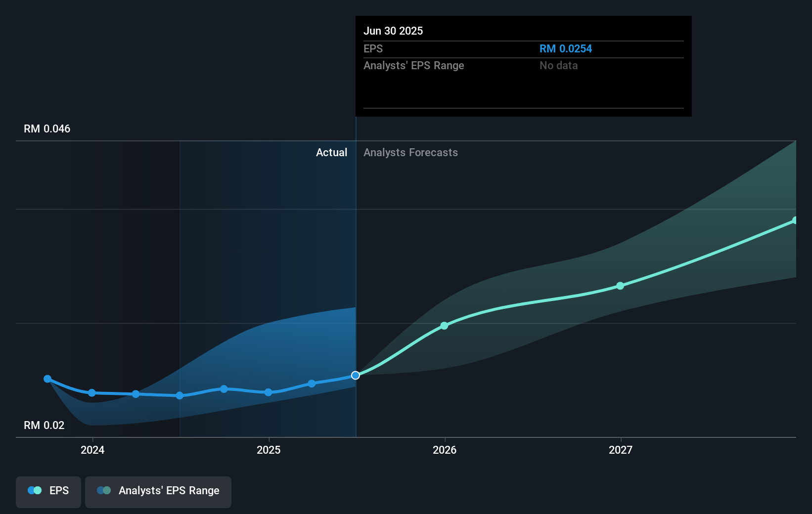
Task: Toggle the EPS series visibility in the legend
Action: tap(48, 491)
